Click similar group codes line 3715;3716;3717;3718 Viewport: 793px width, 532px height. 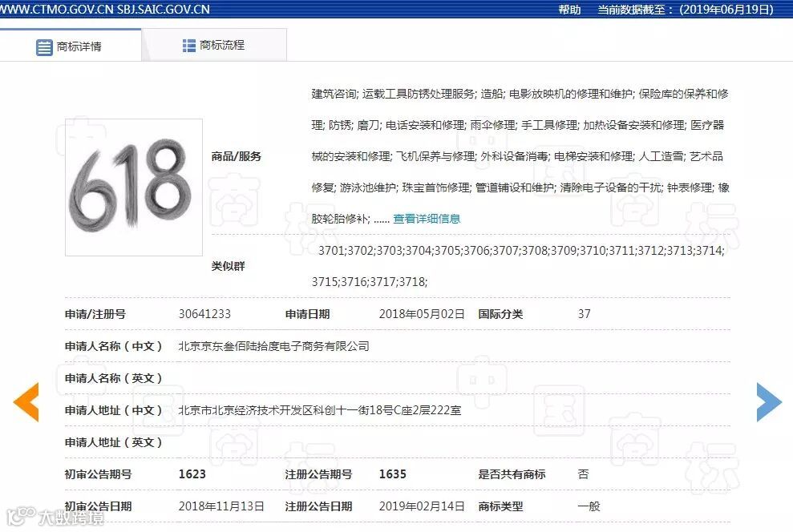pos(370,281)
